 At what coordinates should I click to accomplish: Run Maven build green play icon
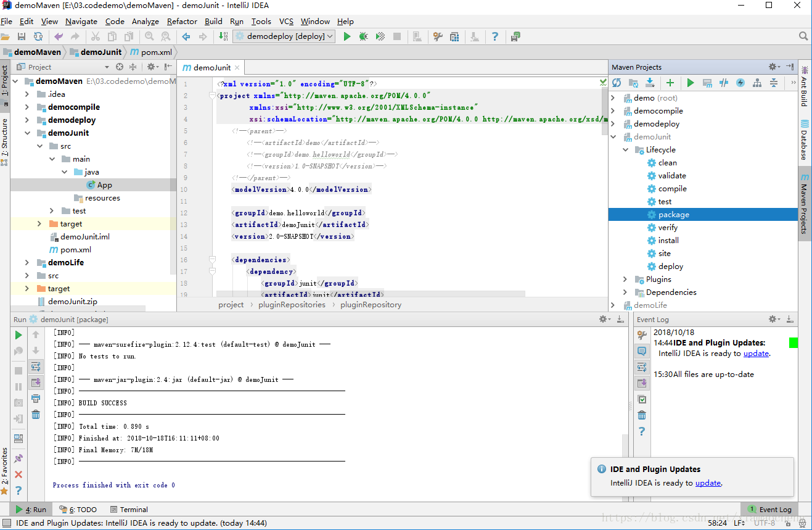point(691,83)
